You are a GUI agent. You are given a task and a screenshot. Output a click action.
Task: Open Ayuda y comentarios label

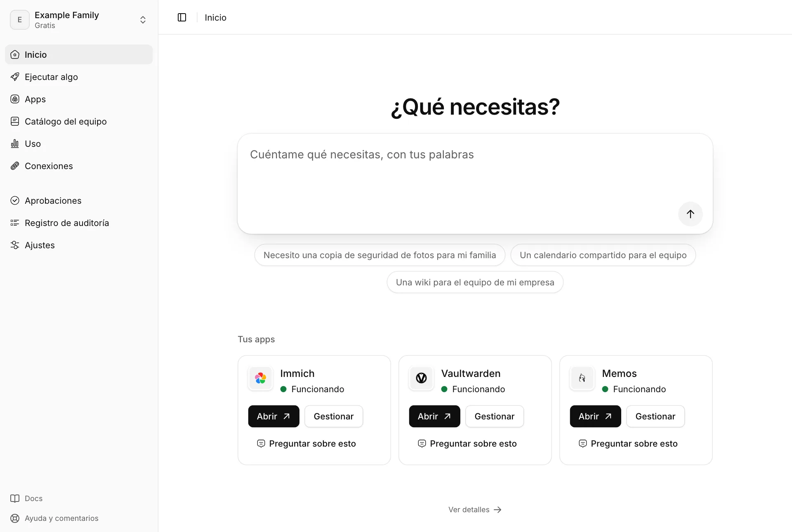coord(61,518)
